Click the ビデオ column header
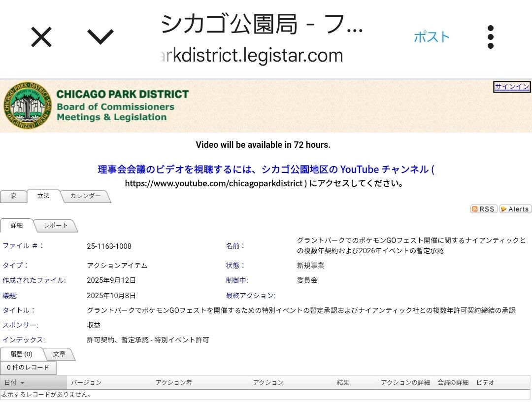The width and height of the screenshot is (532, 407). click(485, 382)
